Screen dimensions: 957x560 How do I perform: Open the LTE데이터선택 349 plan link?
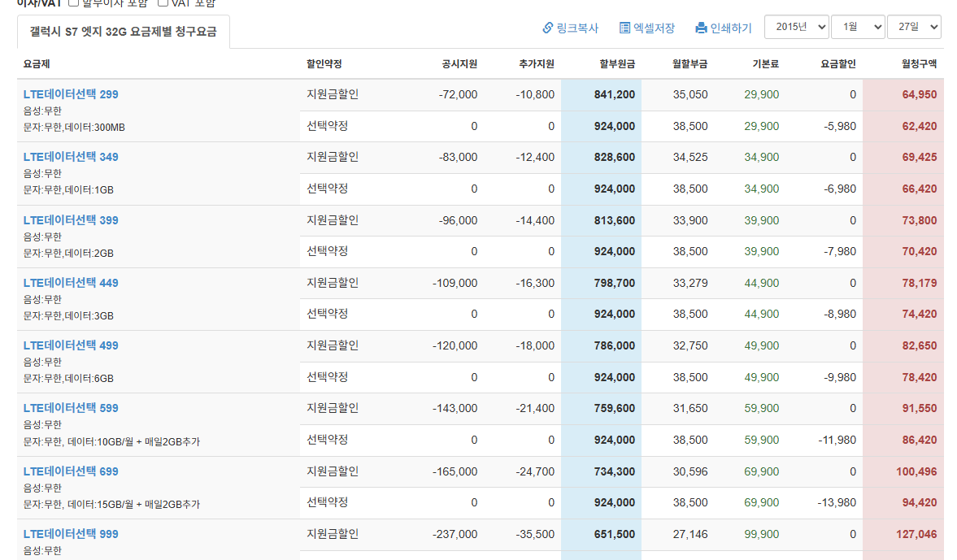click(x=71, y=157)
